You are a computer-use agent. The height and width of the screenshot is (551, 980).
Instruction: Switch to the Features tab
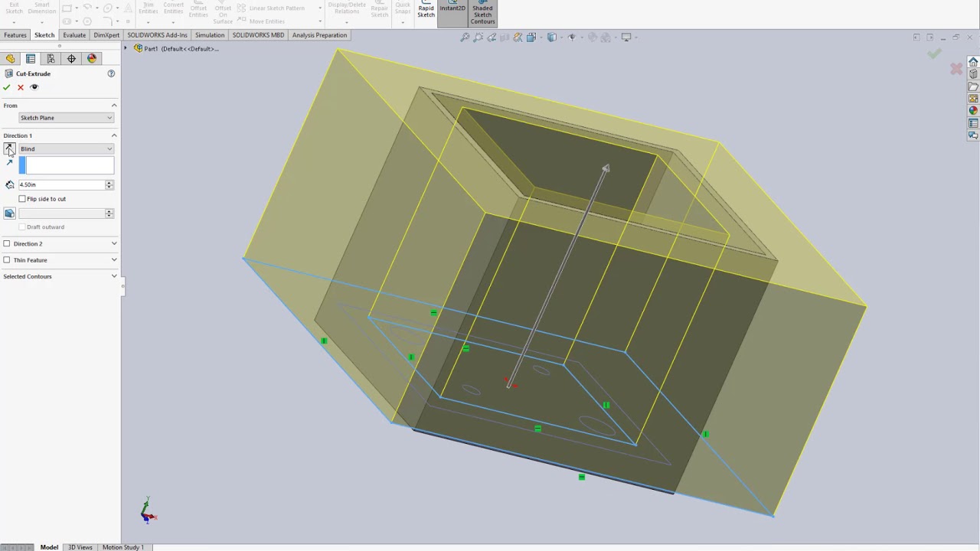pyautogui.click(x=15, y=35)
